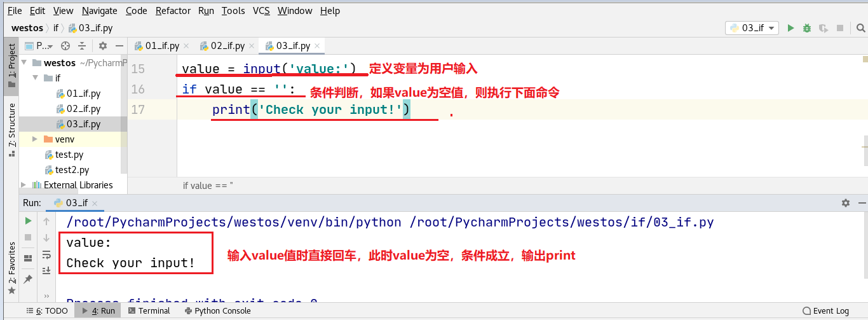Select test.py in the project tree

tap(64, 155)
